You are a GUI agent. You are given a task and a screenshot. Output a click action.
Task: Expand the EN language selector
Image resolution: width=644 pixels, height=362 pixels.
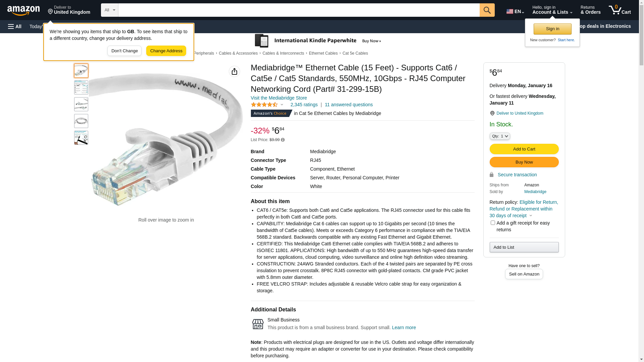[x=515, y=11]
